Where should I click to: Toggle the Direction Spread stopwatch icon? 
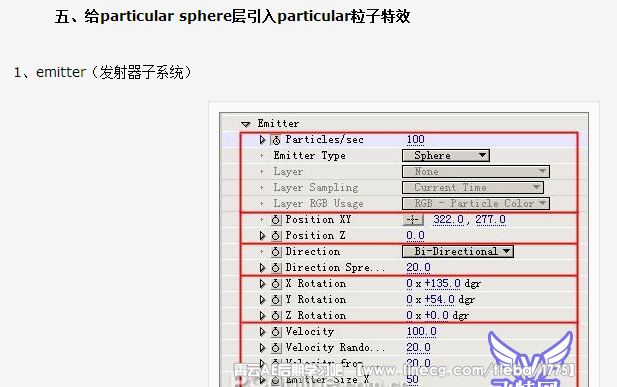(x=276, y=268)
